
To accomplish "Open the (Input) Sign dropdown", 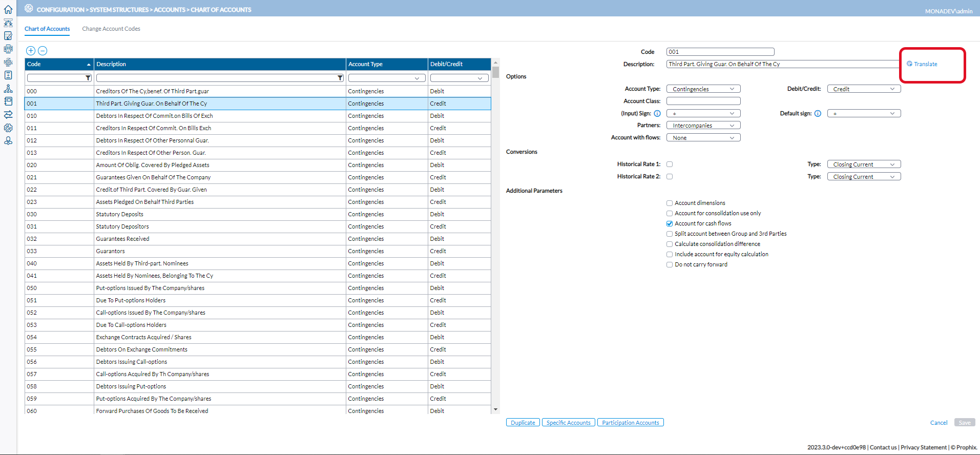I will point(703,114).
